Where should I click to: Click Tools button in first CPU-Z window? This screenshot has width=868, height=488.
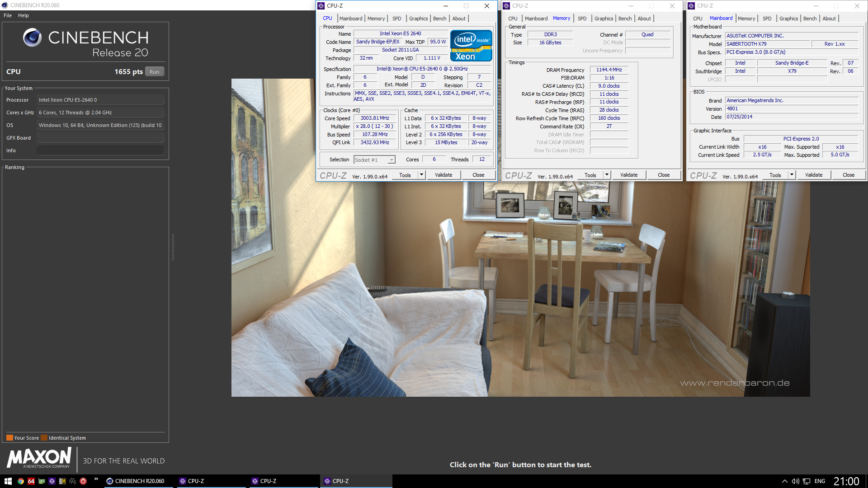(405, 175)
